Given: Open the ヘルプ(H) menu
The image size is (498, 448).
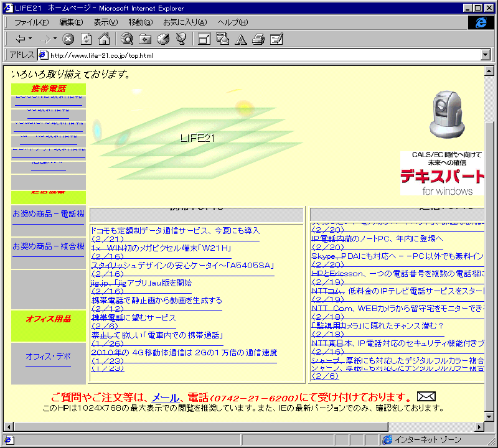Looking at the screenshot, I should pos(232,22).
